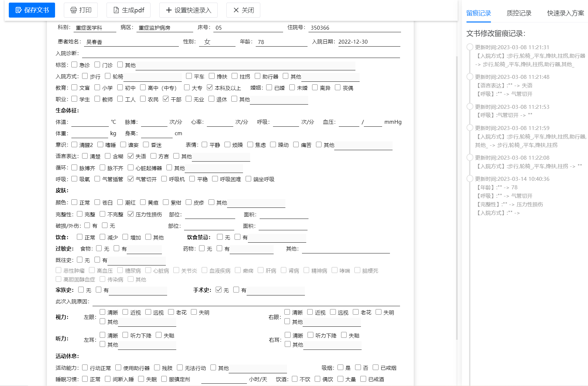The image size is (588, 386).
Task: Uncheck 压力性损伤 skin integrity checkbox
Action: point(131,214)
